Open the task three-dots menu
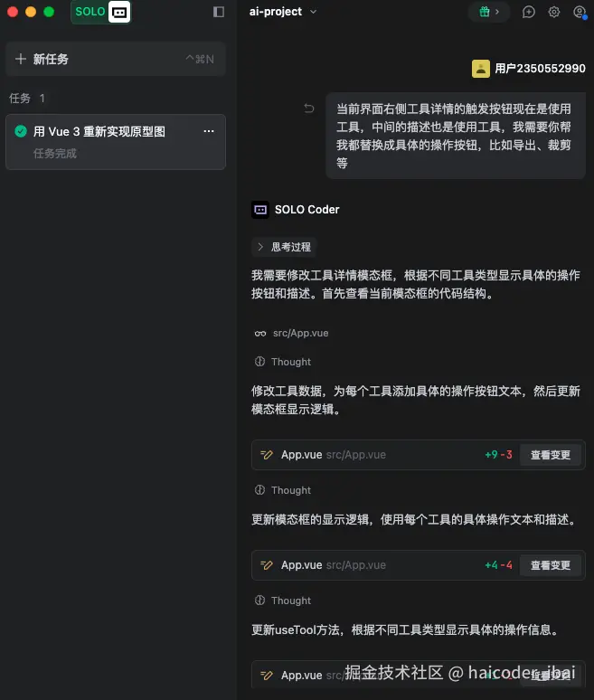The width and height of the screenshot is (594, 700). (x=209, y=131)
